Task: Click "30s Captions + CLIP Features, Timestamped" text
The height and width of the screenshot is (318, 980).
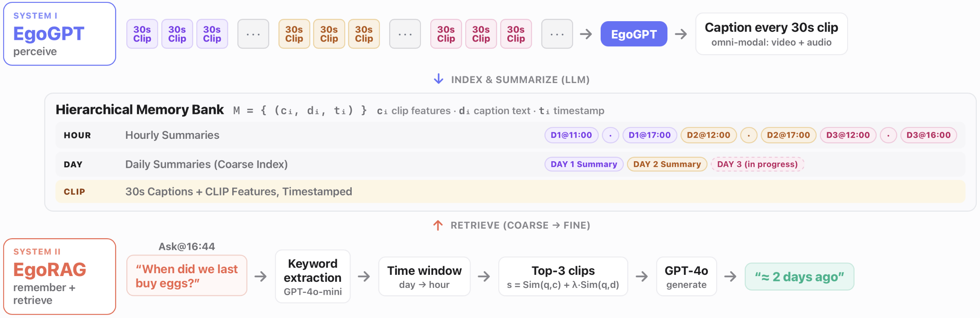Action: pyautogui.click(x=239, y=192)
